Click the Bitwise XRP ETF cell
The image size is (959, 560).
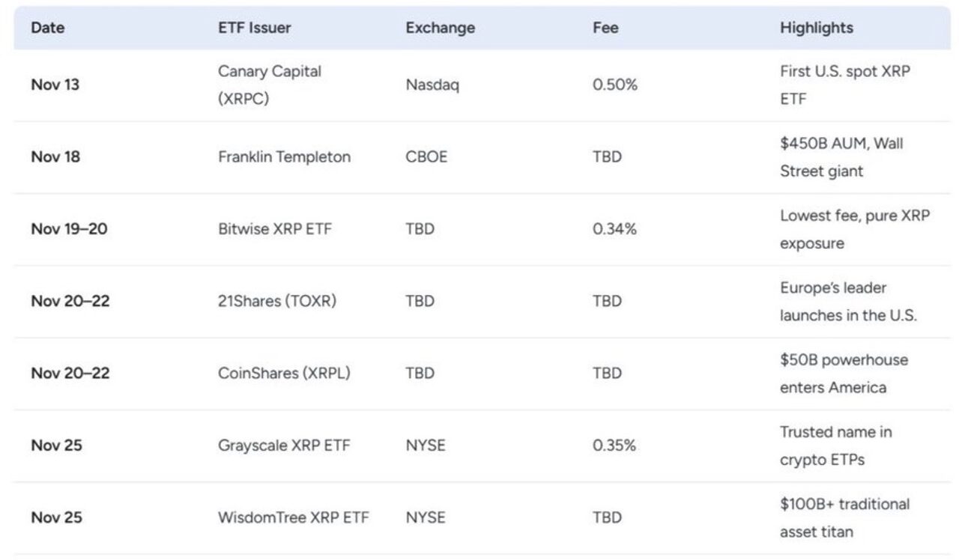[x=274, y=229]
